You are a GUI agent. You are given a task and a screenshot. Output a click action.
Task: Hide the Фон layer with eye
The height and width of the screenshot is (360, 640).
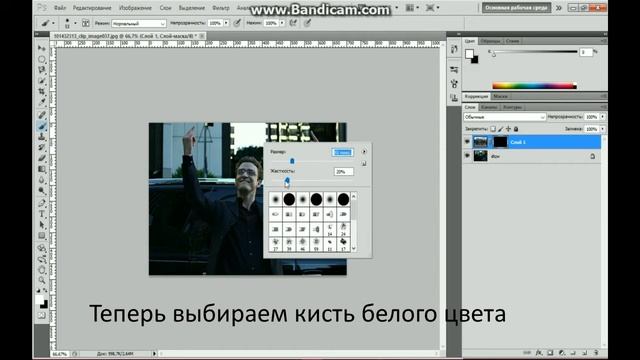467,156
